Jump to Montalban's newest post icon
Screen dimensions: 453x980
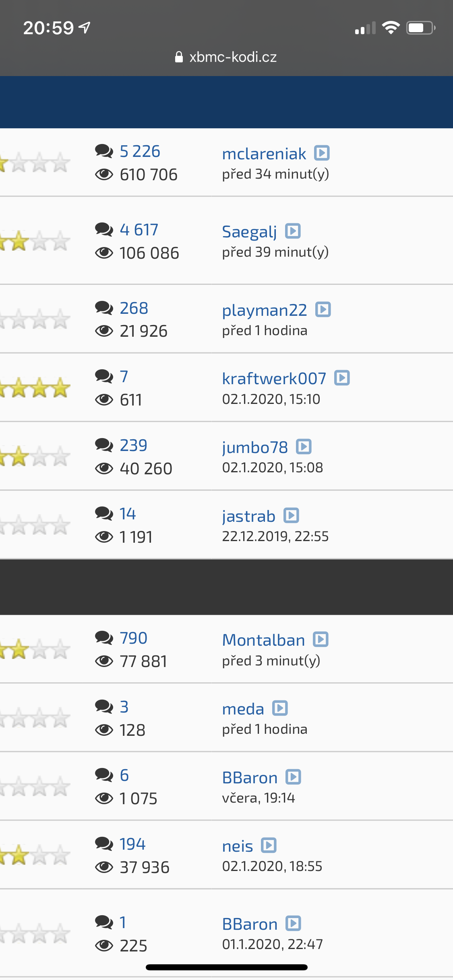point(321,639)
